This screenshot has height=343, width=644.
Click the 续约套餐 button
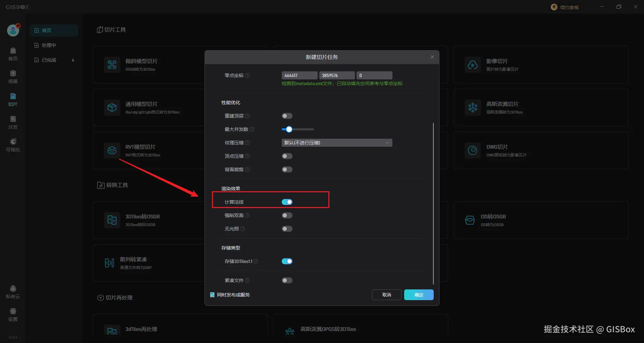coord(565,7)
